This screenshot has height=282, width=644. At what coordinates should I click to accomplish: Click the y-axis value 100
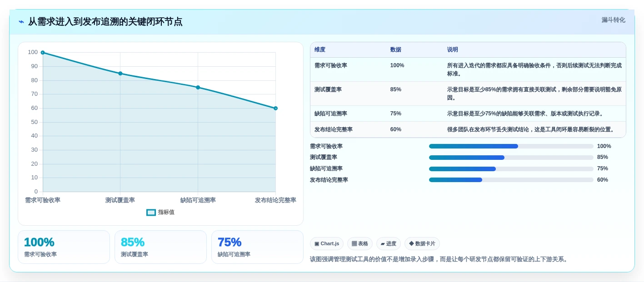coord(33,53)
